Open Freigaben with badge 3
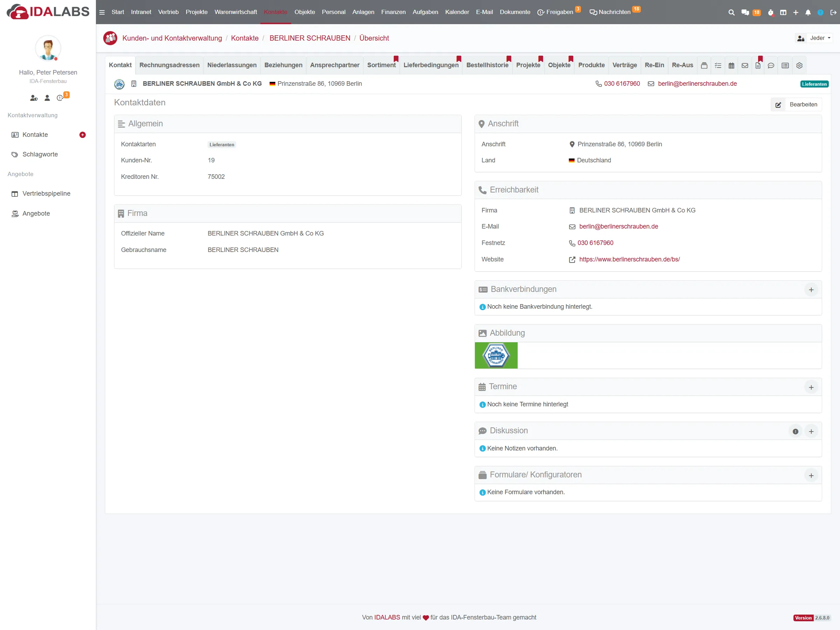Viewport: 840px width, 630px height. [559, 12]
